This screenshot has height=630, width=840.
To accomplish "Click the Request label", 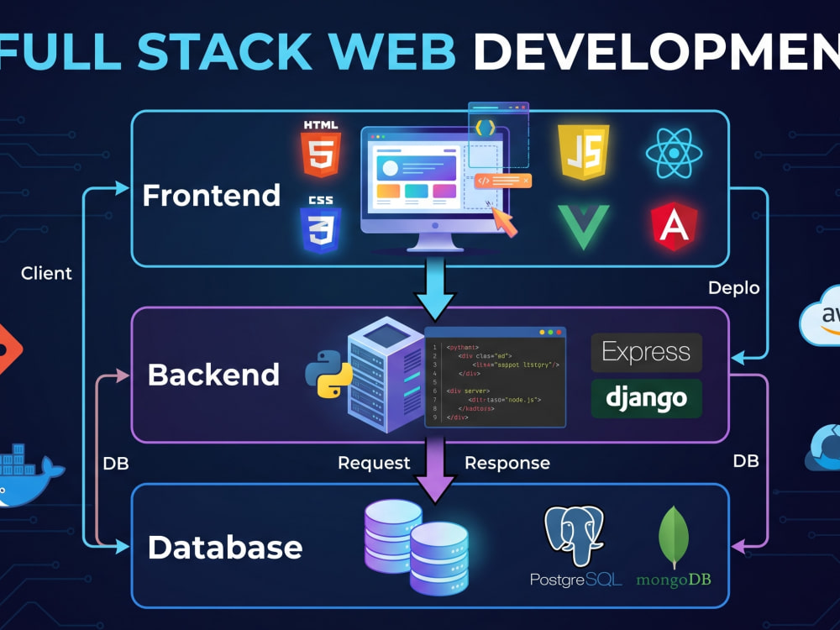I will point(374,463).
